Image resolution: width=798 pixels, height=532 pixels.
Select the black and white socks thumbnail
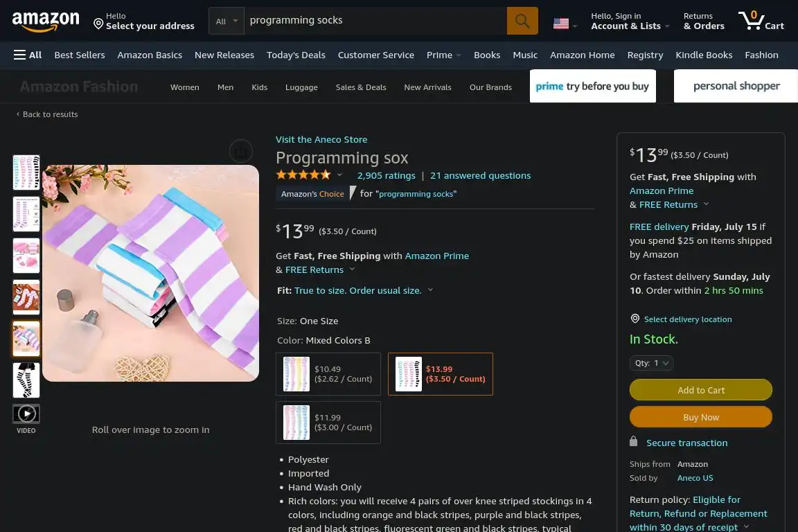pos(26,380)
